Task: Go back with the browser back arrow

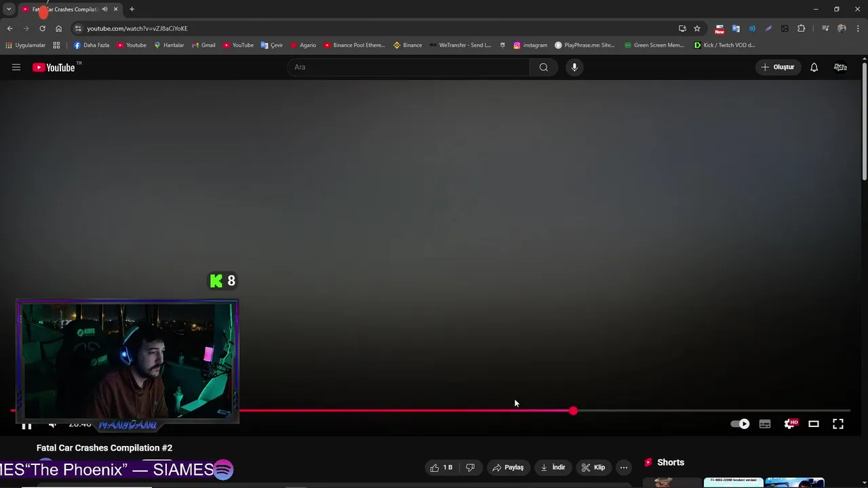Action: (x=9, y=28)
